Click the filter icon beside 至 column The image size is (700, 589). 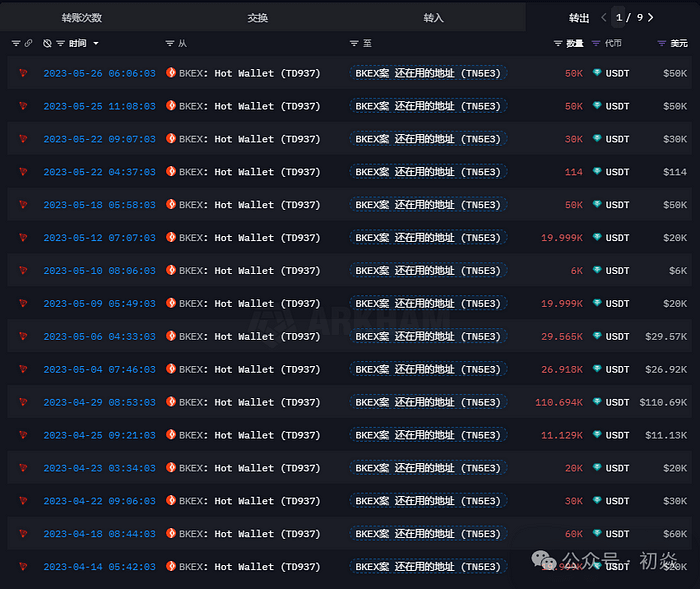tap(354, 44)
